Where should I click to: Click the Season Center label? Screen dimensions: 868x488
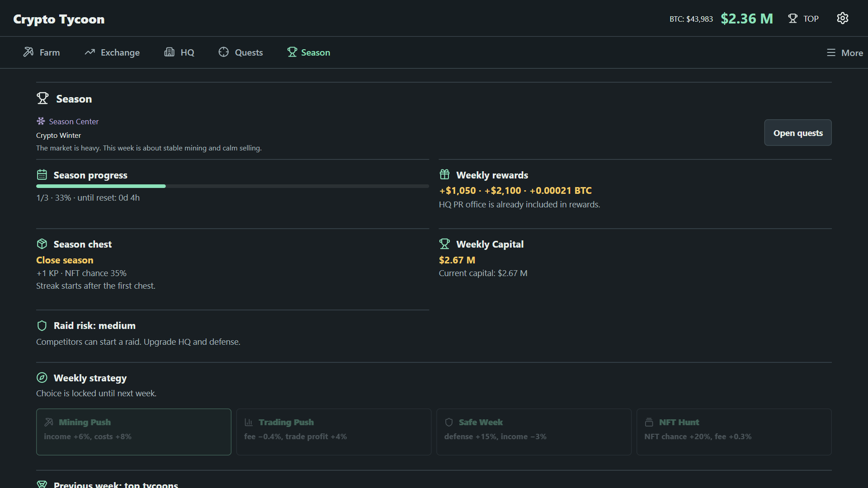[74, 122]
